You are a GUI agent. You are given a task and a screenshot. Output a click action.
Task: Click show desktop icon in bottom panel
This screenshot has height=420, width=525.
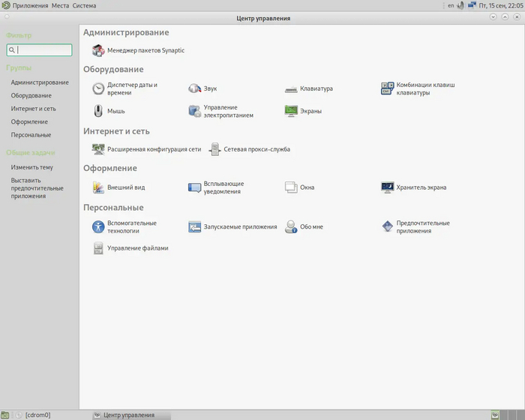(x=5, y=415)
